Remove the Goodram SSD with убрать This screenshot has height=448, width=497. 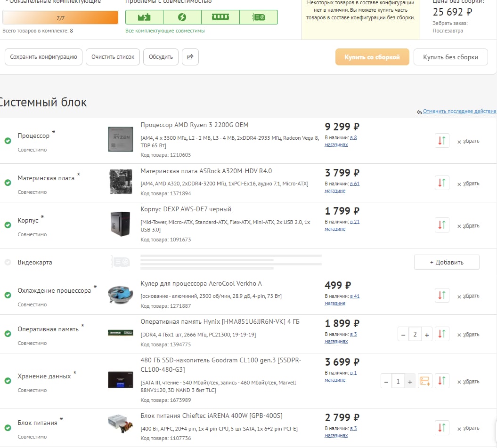point(468,382)
